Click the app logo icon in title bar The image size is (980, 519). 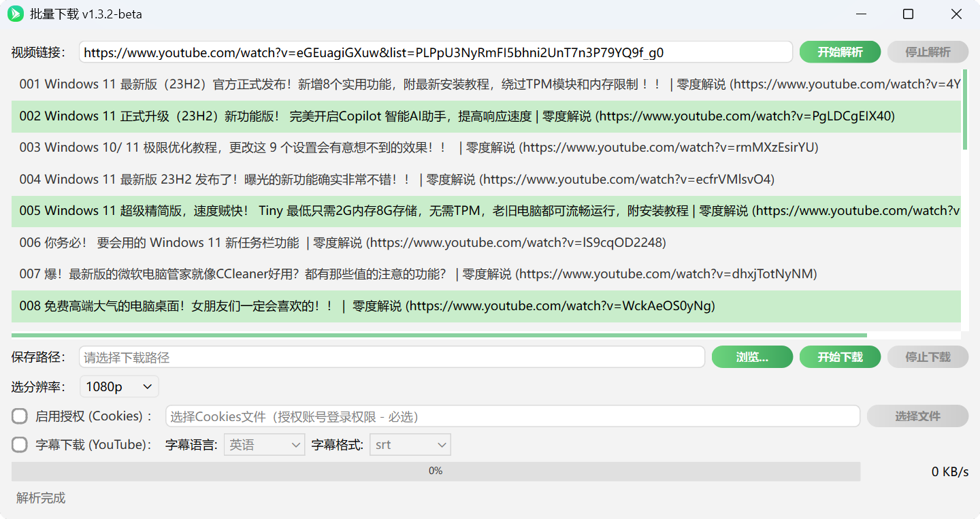pyautogui.click(x=16, y=14)
